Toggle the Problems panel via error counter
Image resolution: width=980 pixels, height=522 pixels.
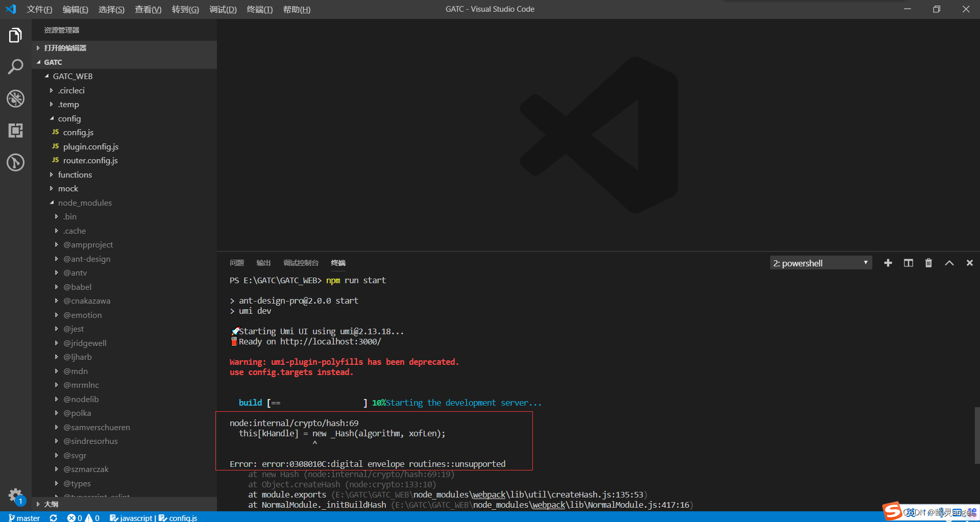click(x=76, y=517)
